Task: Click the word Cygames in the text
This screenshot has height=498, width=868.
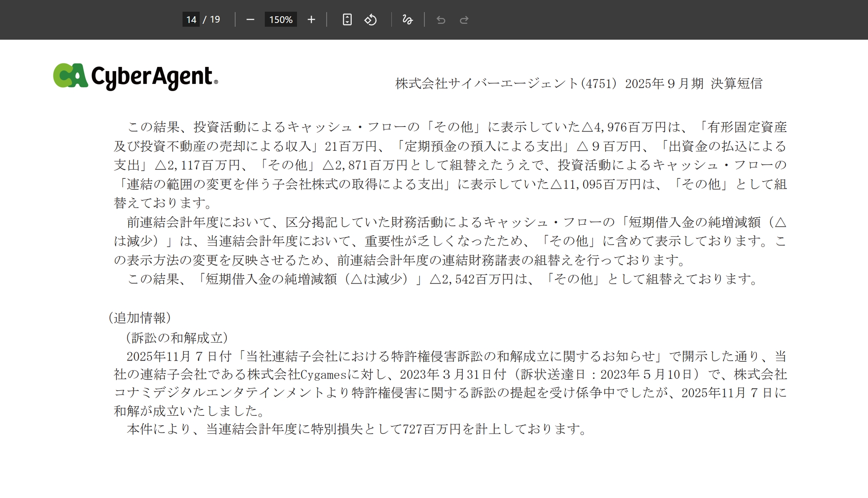Action: (x=323, y=375)
